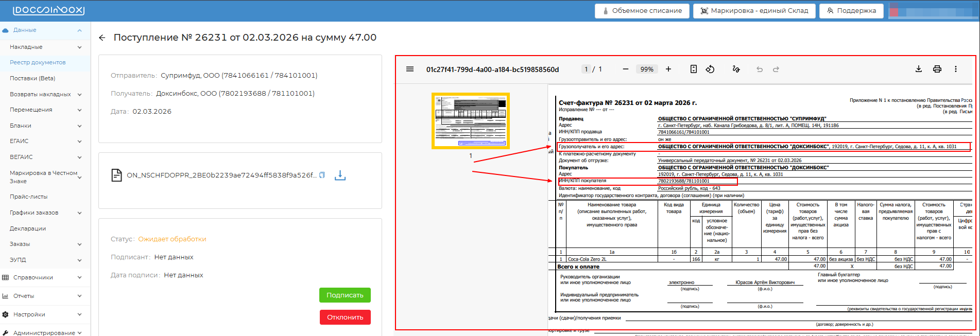Expand the ЕГАИС sidebar section
The height and width of the screenshot is (336, 980).
click(x=79, y=142)
